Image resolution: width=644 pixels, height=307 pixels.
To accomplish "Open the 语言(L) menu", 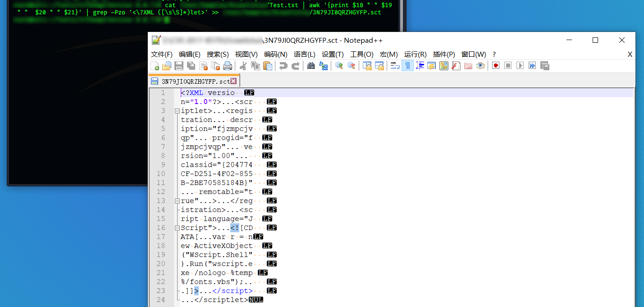I will [305, 54].
